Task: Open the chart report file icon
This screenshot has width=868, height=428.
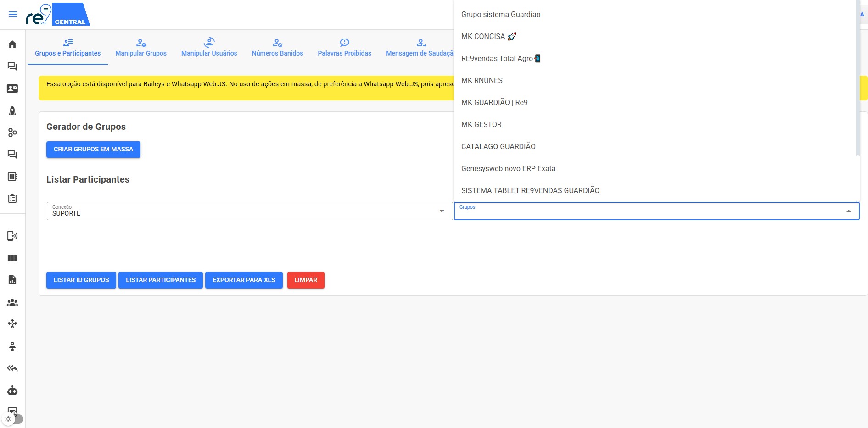Action: click(12, 280)
